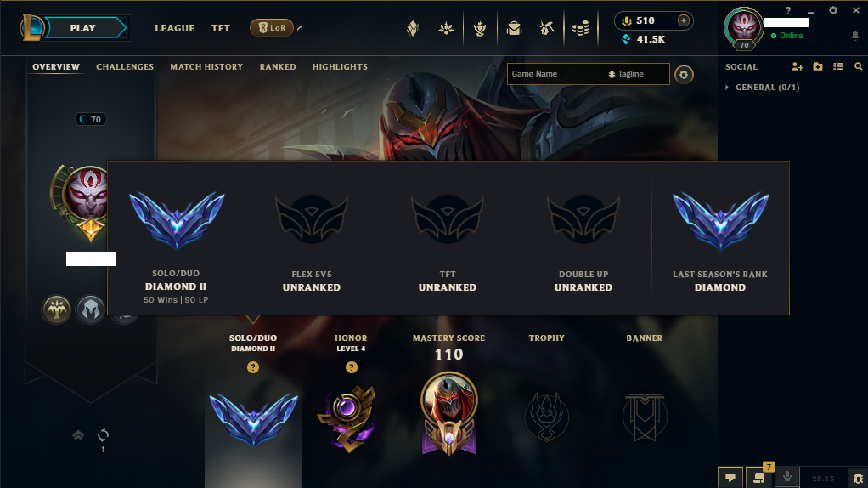Open the missions scroll icon with badge 7
Viewport: 868px width, 488px height.
click(759, 478)
